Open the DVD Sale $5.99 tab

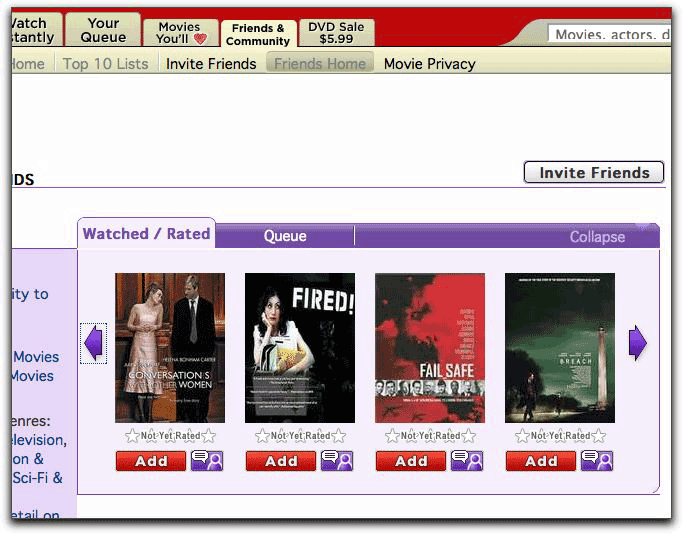click(336, 33)
